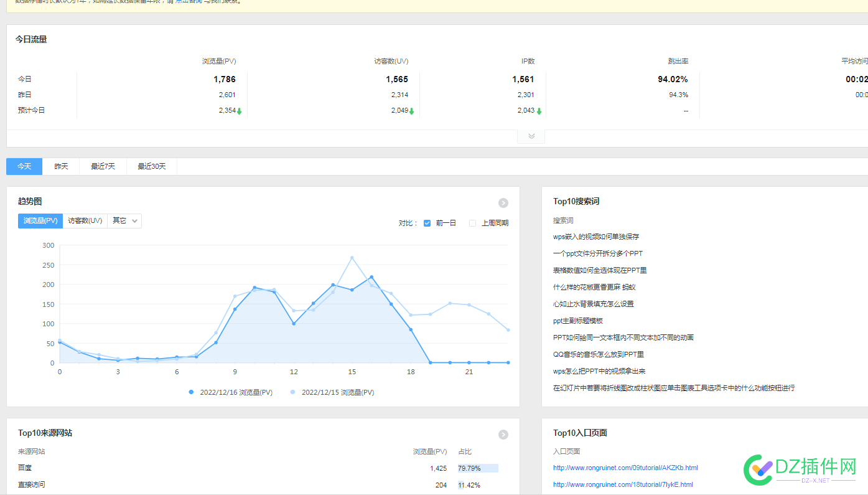Viewport: 868px width, 495px height.
Task: Click search term PPT如何给同一文本框内不同文本加不同的动画
Action: [x=623, y=337]
